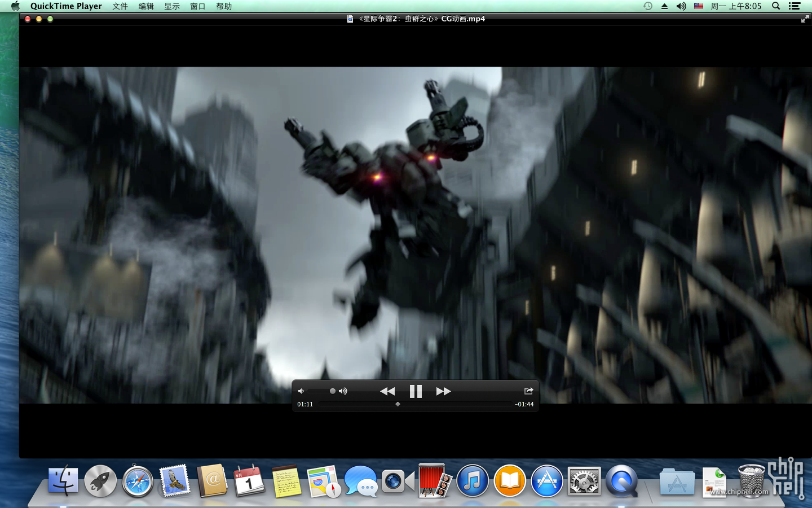Open Spotlight search

point(776,6)
